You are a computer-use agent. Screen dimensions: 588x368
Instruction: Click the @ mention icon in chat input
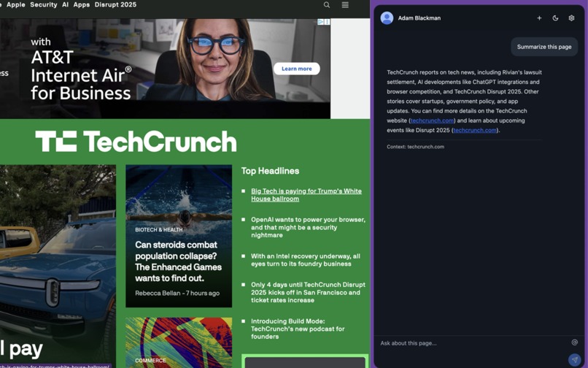click(574, 342)
